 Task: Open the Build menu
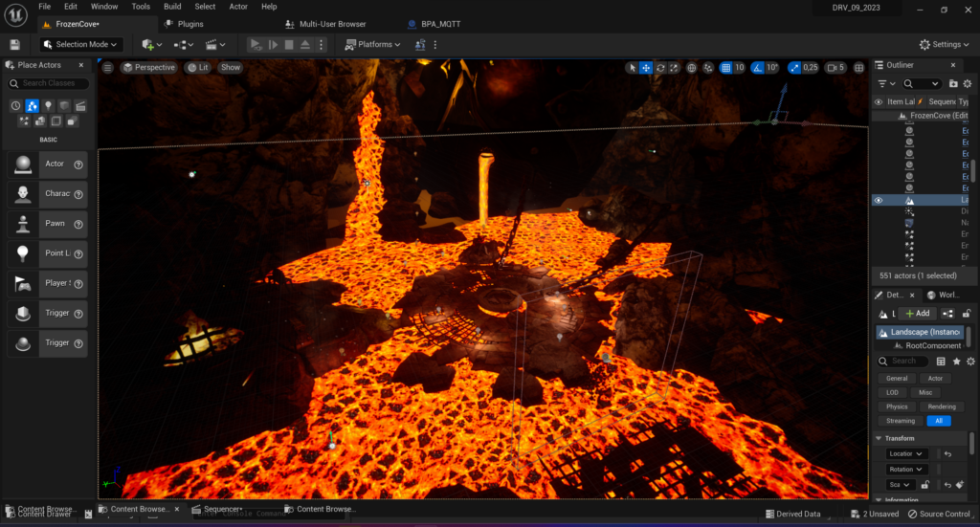(x=172, y=7)
